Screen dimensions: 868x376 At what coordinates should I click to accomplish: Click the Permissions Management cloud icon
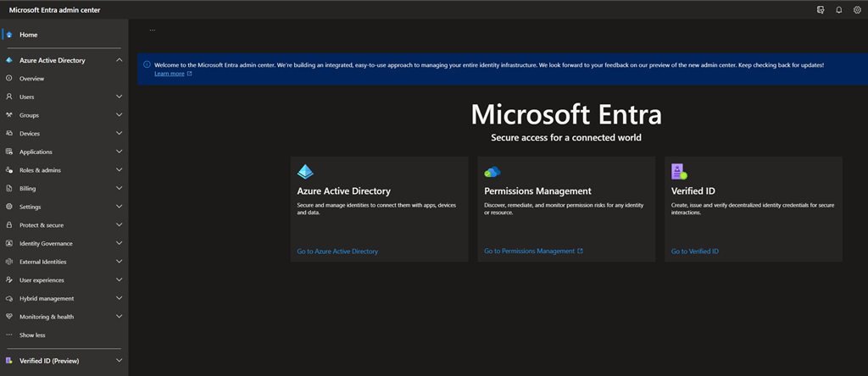coord(492,172)
